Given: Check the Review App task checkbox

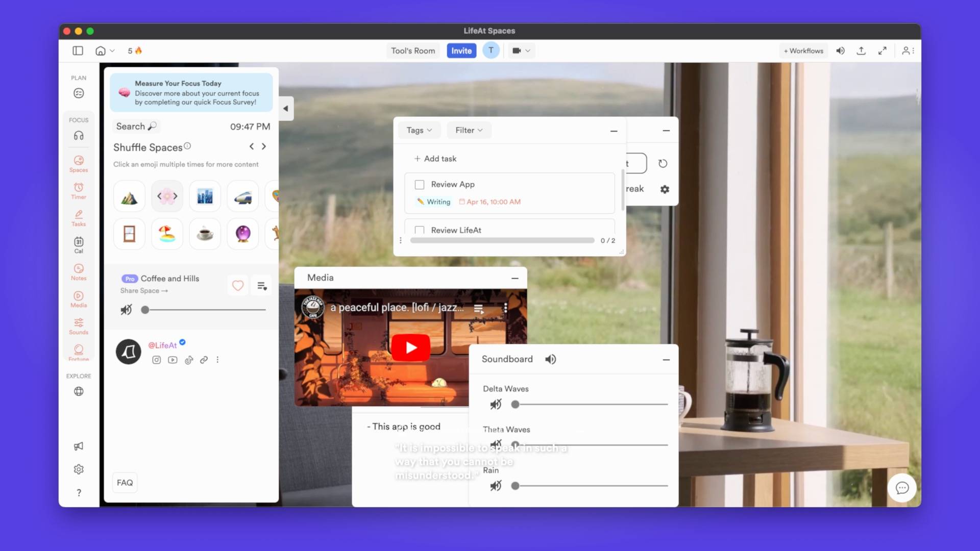Looking at the screenshot, I should pos(420,185).
